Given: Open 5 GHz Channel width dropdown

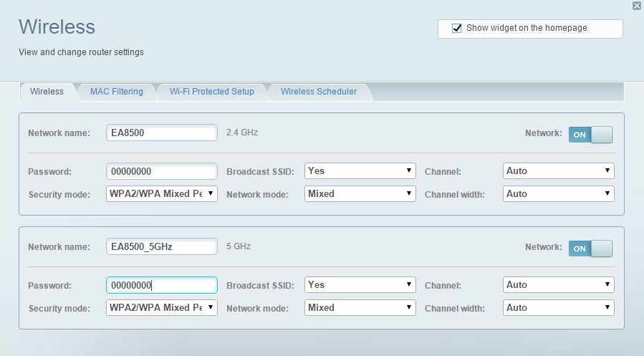Looking at the screenshot, I should [559, 307].
